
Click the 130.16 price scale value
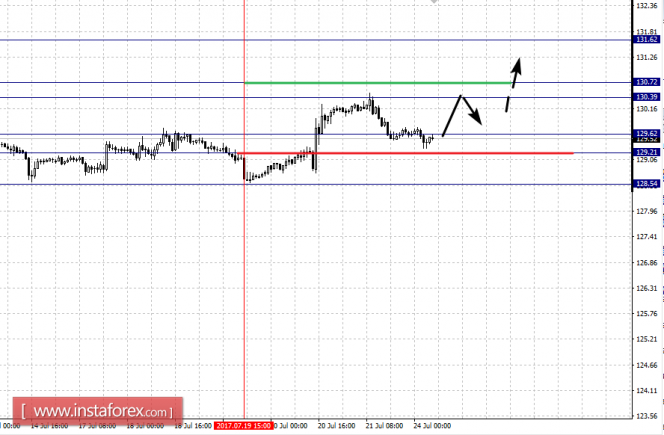[647, 109]
